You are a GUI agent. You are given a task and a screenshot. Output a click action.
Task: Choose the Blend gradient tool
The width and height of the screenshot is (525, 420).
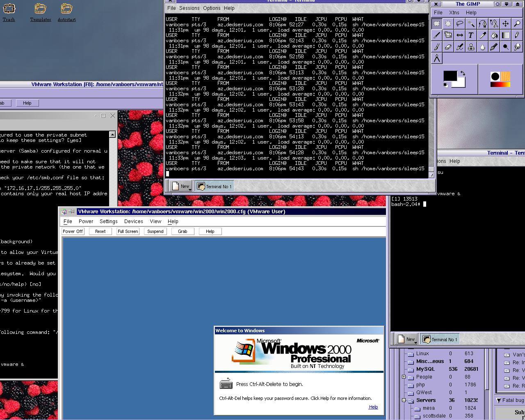point(506,35)
